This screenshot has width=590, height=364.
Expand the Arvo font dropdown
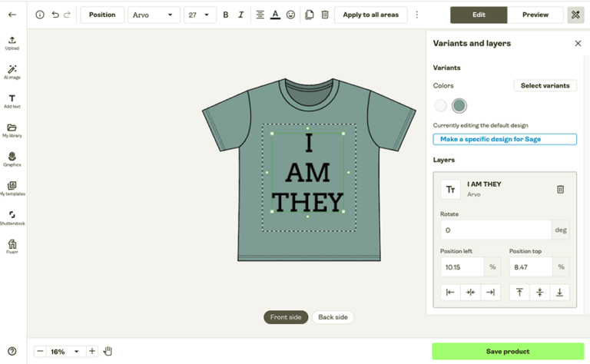click(x=152, y=15)
